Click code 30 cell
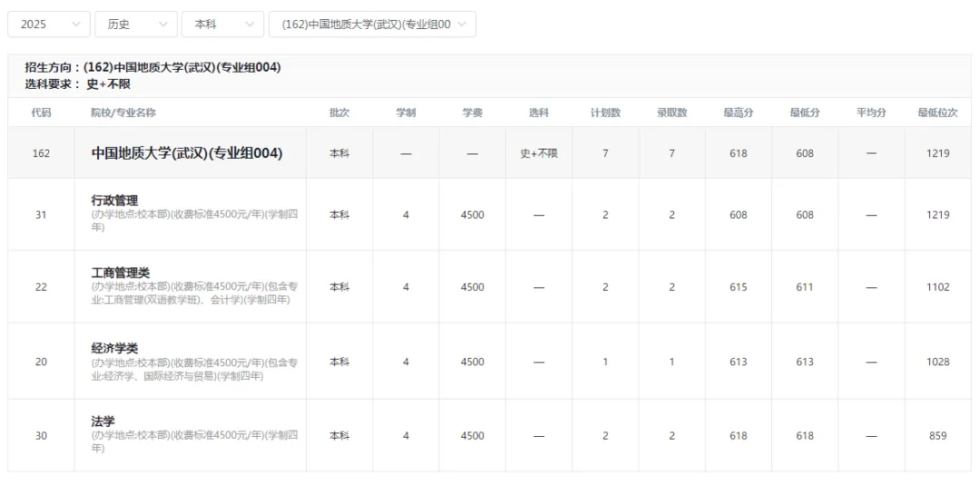This screenshot has width=980, height=485. coord(41,436)
